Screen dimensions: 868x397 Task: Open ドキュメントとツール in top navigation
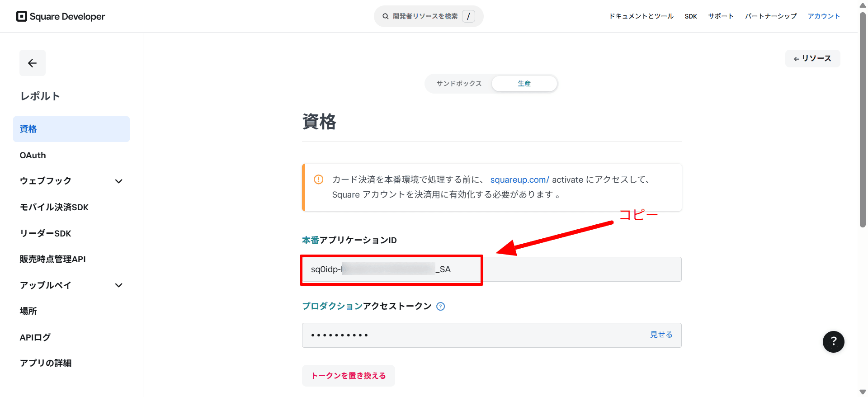[x=641, y=16]
